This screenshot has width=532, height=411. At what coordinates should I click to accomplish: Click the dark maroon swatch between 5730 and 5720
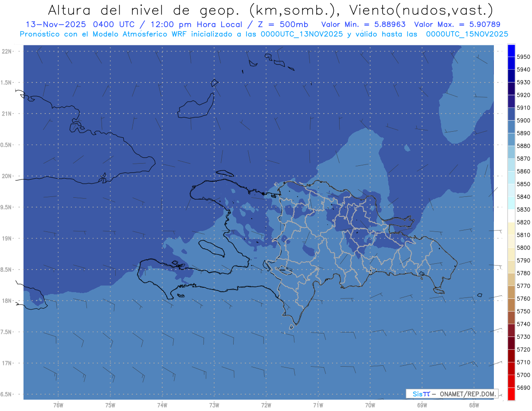coord(511,343)
